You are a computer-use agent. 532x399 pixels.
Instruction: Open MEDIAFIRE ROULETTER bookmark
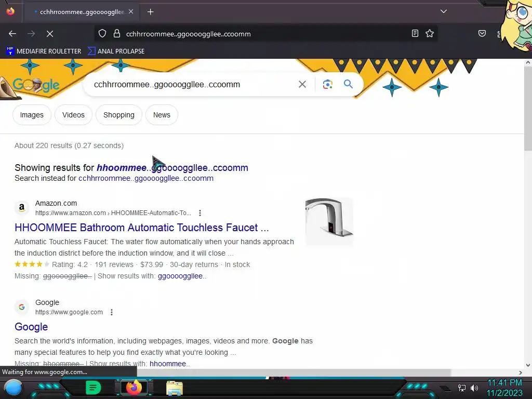pyautogui.click(x=44, y=51)
